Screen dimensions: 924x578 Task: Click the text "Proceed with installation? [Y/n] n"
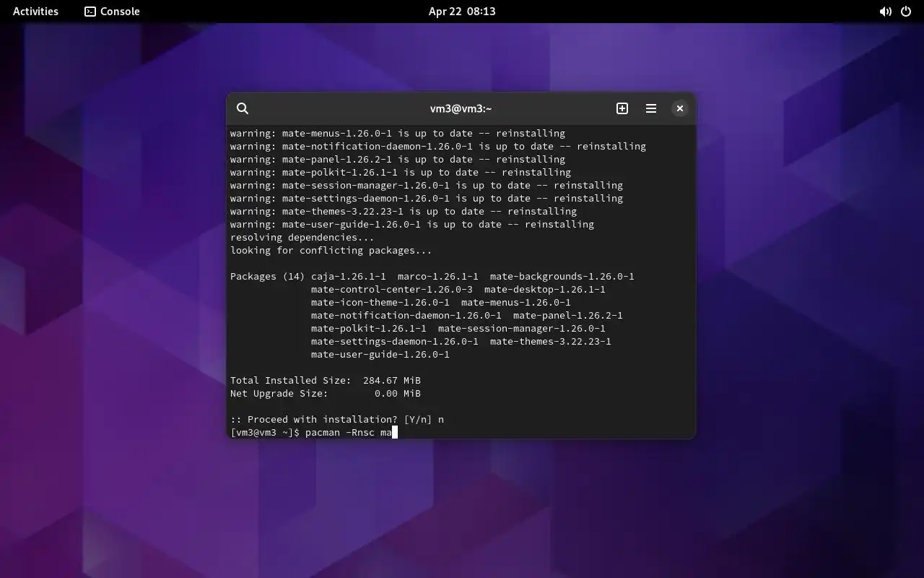click(x=346, y=420)
